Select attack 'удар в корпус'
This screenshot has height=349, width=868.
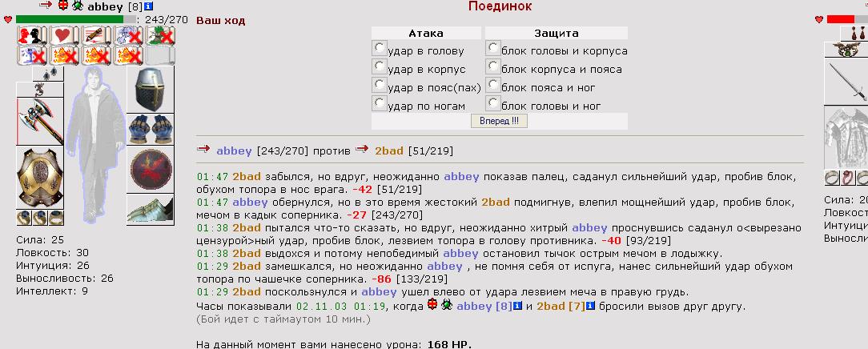(x=379, y=66)
